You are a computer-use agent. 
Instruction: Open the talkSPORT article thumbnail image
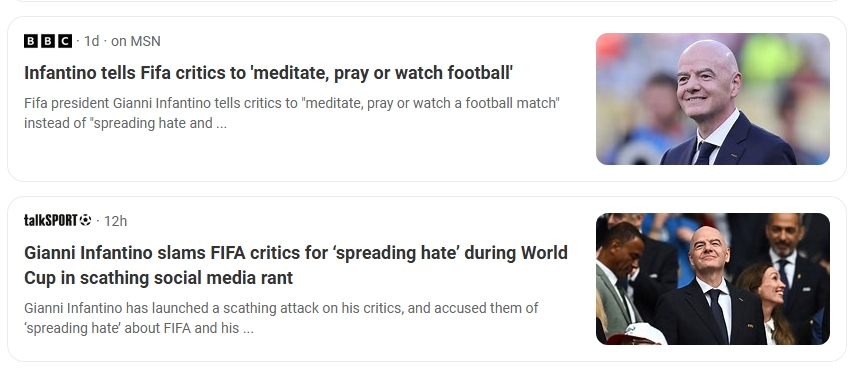[x=712, y=279]
